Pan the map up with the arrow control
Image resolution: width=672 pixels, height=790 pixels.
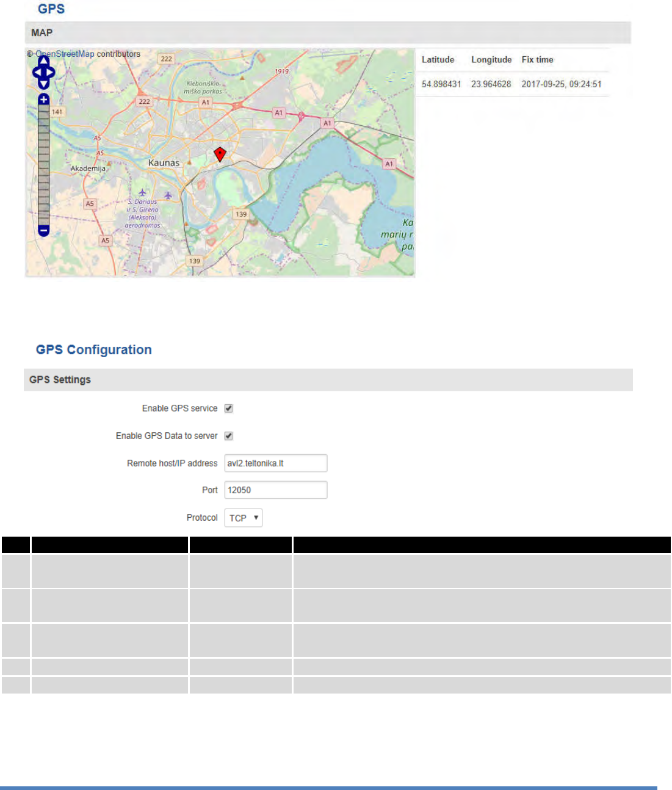(43, 61)
